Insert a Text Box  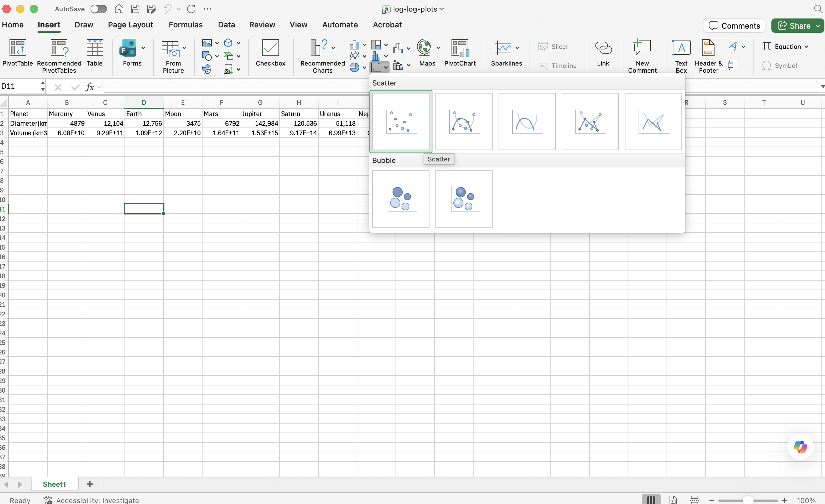(x=681, y=56)
